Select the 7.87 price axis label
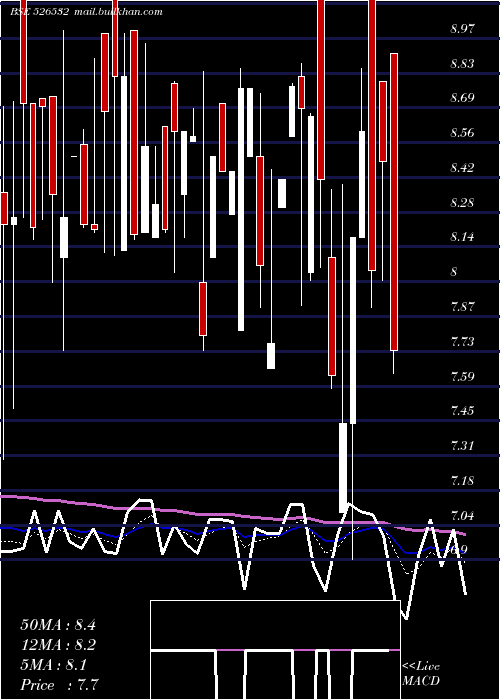This screenshot has height=700, width=500. [x=462, y=307]
